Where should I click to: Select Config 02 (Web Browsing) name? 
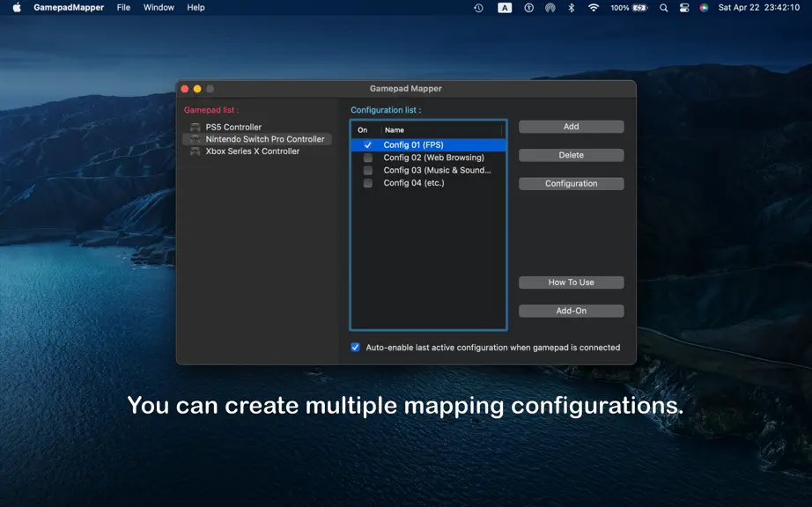(x=433, y=158)
